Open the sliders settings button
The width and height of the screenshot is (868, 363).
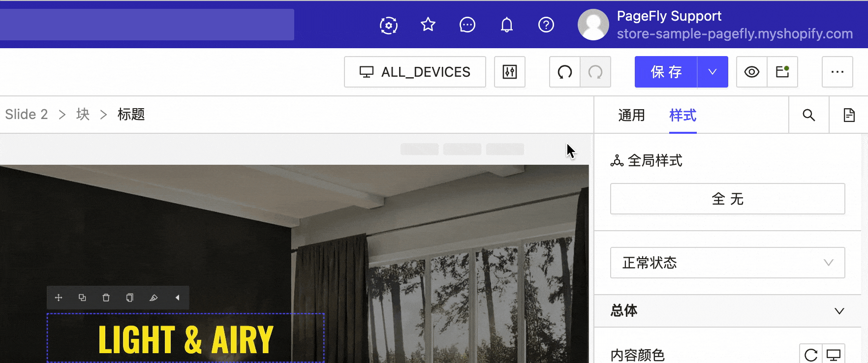tap(510, 72)
